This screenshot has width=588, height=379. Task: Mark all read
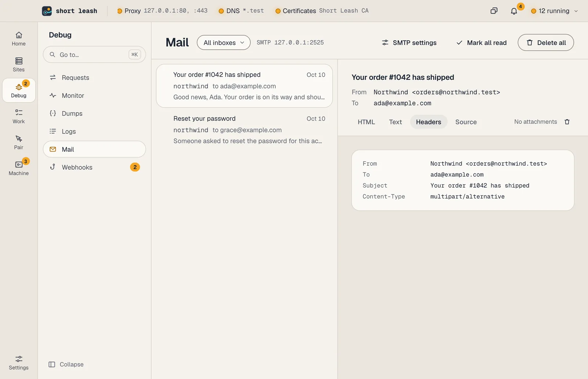click(481, 43)
